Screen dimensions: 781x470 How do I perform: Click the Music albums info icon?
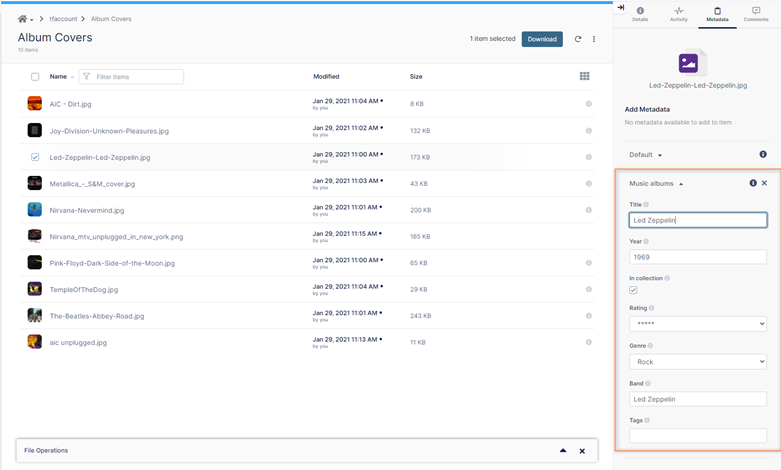point(753,183)
